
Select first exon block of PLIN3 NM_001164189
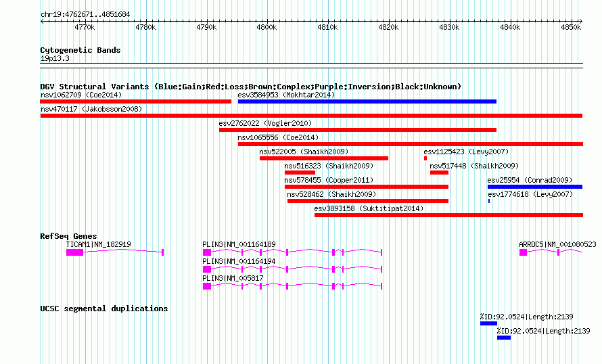click(207, 252)
